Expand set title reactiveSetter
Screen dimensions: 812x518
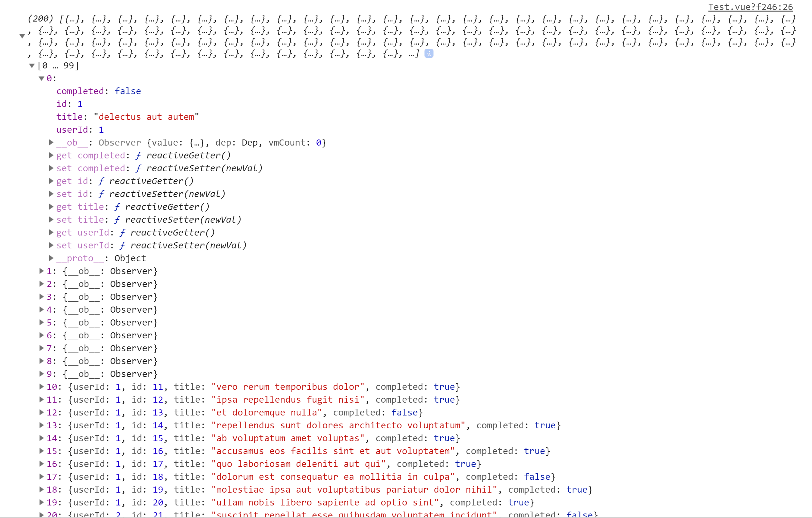click(x=51, y=219)
